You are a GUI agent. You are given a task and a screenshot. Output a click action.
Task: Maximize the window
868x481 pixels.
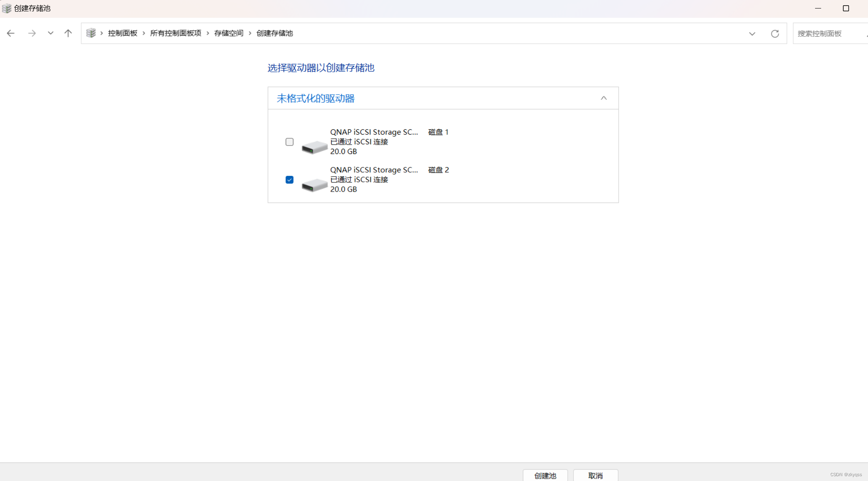pos(846,8)
